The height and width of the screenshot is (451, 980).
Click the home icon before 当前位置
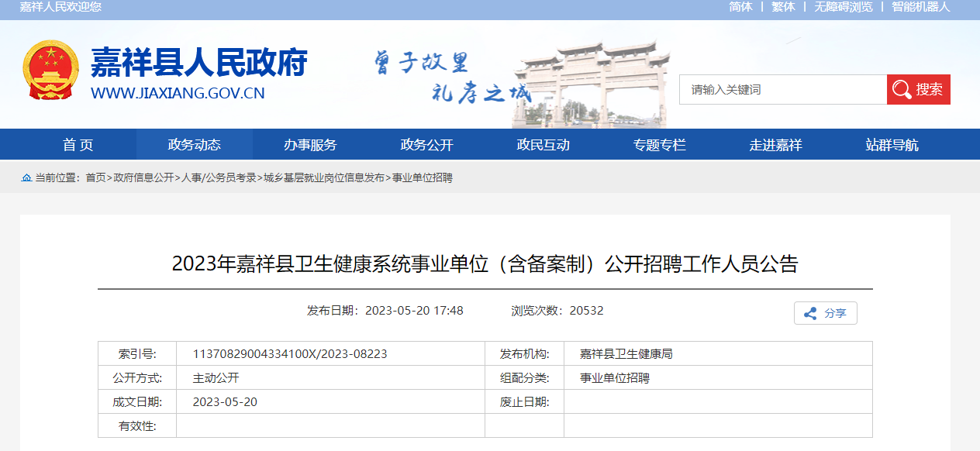(x=26, y=177)
